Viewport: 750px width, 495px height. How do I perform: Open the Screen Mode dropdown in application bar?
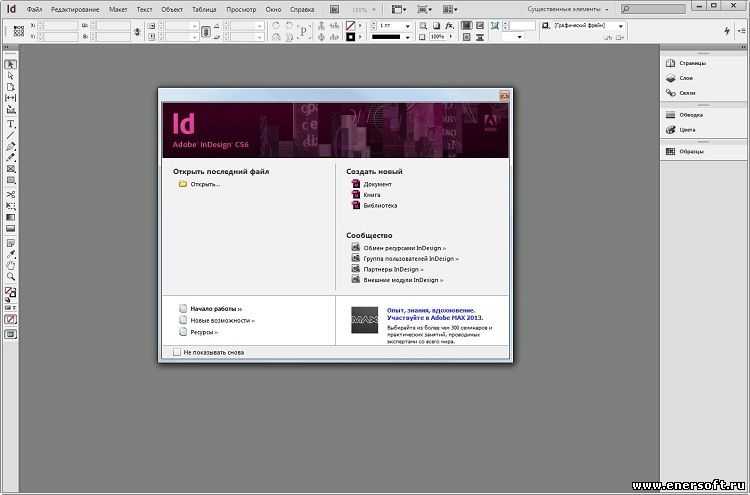pos(425,9)
